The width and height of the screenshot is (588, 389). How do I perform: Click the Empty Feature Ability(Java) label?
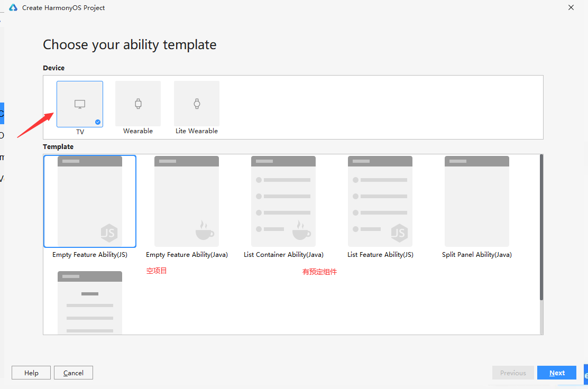point(187,255)
